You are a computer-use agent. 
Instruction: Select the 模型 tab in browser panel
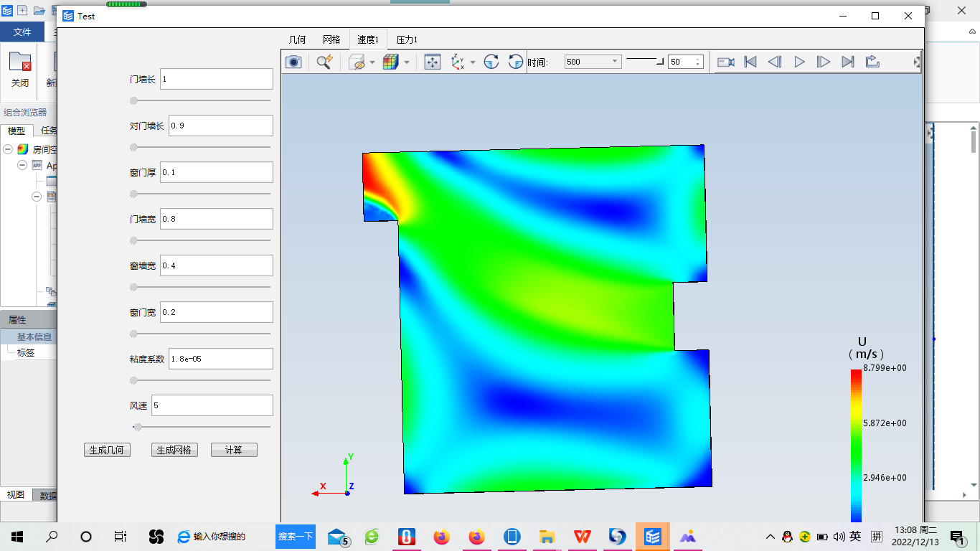[x=17, y=131]
